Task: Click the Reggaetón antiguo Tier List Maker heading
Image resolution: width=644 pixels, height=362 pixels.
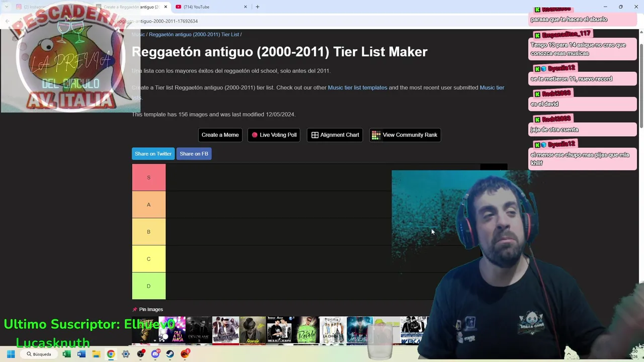Action: [x=280, y=52]
